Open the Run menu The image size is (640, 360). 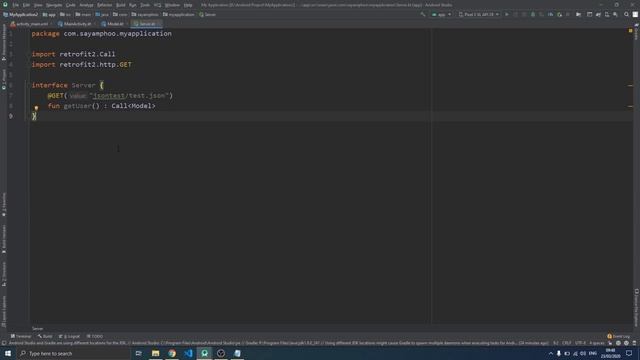point(133,5)
